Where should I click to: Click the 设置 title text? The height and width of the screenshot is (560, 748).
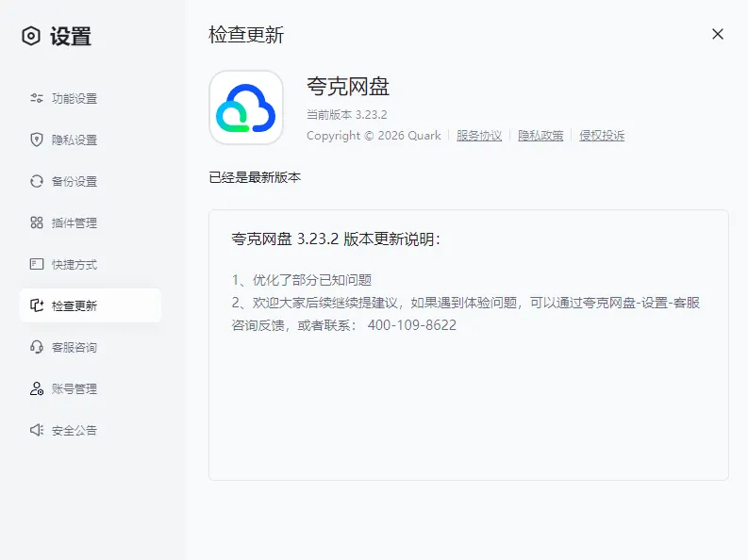[x=71, y=37]
